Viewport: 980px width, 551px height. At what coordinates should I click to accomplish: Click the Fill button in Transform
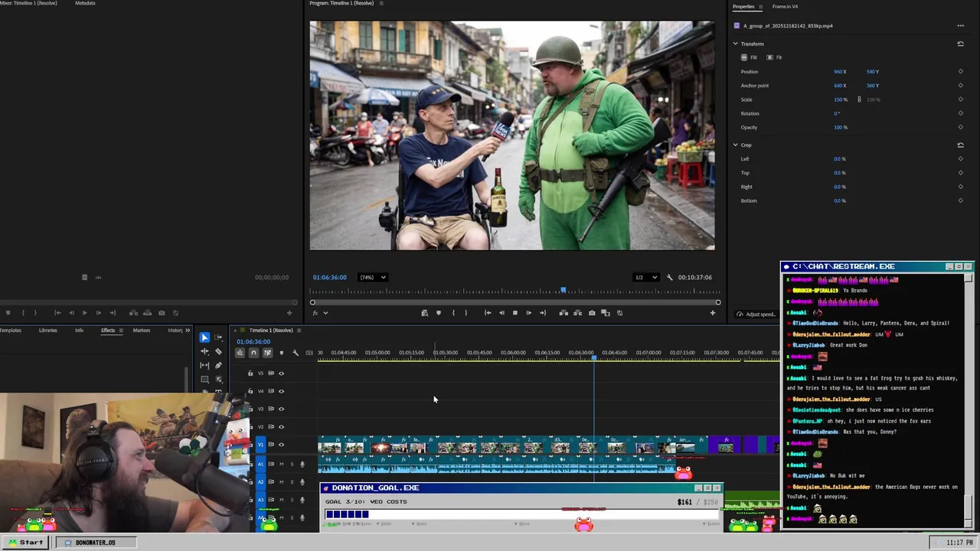pyautogui.click(x=749, y=57)
